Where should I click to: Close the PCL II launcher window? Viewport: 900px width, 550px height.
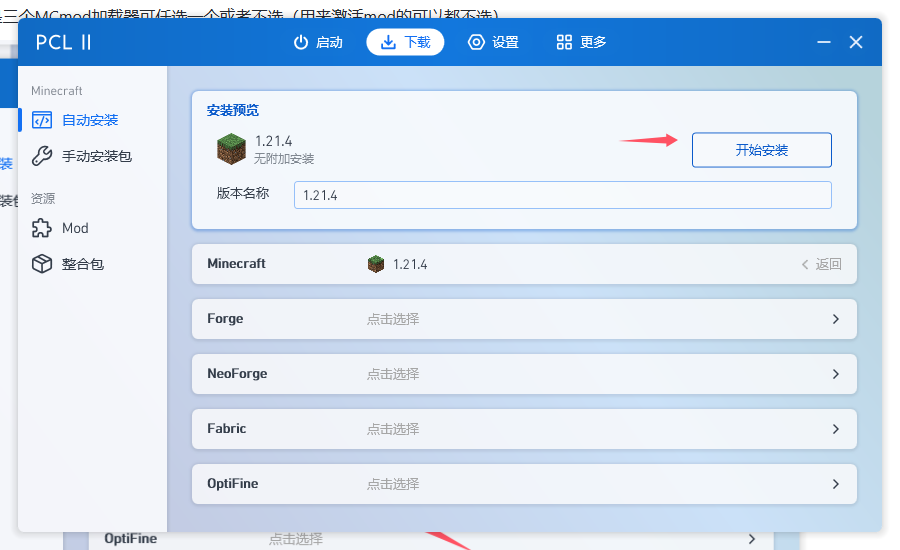856,42
